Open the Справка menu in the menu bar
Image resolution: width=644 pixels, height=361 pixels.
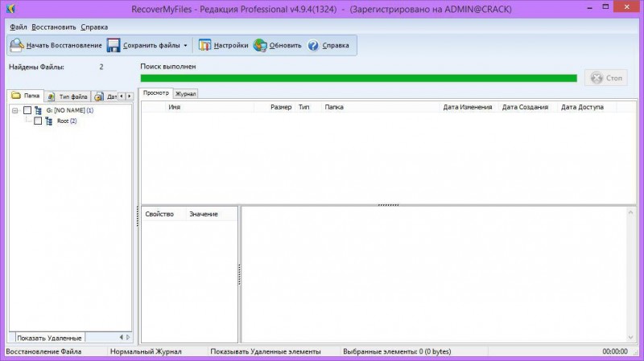coord(94,27)
